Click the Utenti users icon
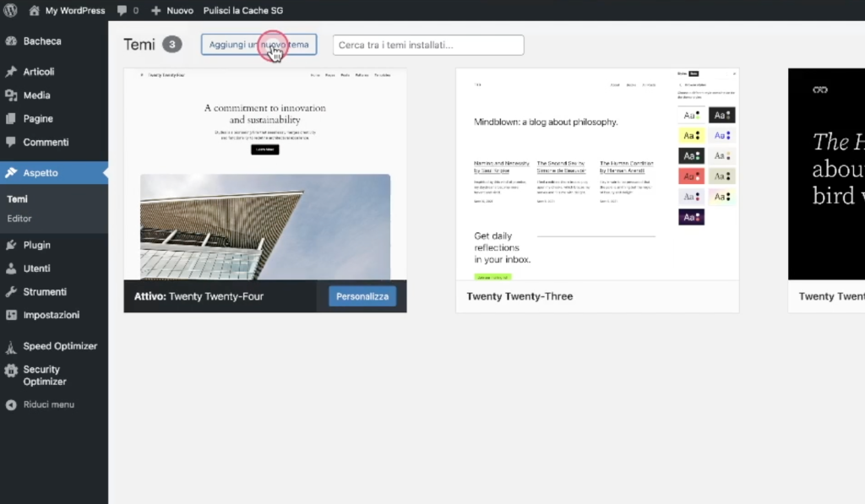The image size is (865, 504). 10,268
